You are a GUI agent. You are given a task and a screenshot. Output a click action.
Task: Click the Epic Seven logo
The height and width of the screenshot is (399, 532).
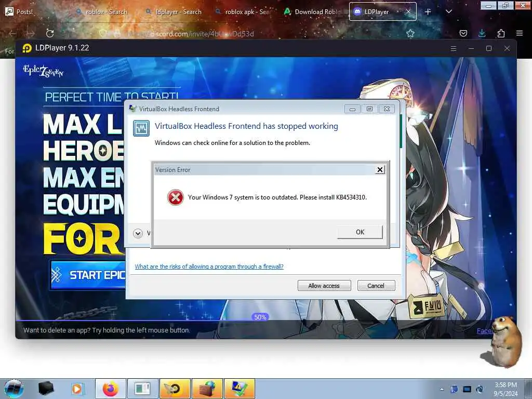click(x=43, y=71)
